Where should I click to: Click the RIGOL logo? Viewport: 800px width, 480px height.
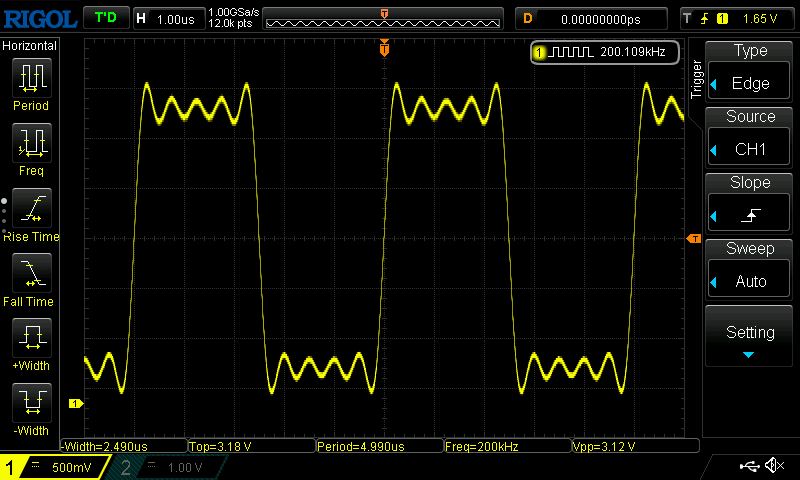pos(40,19)
